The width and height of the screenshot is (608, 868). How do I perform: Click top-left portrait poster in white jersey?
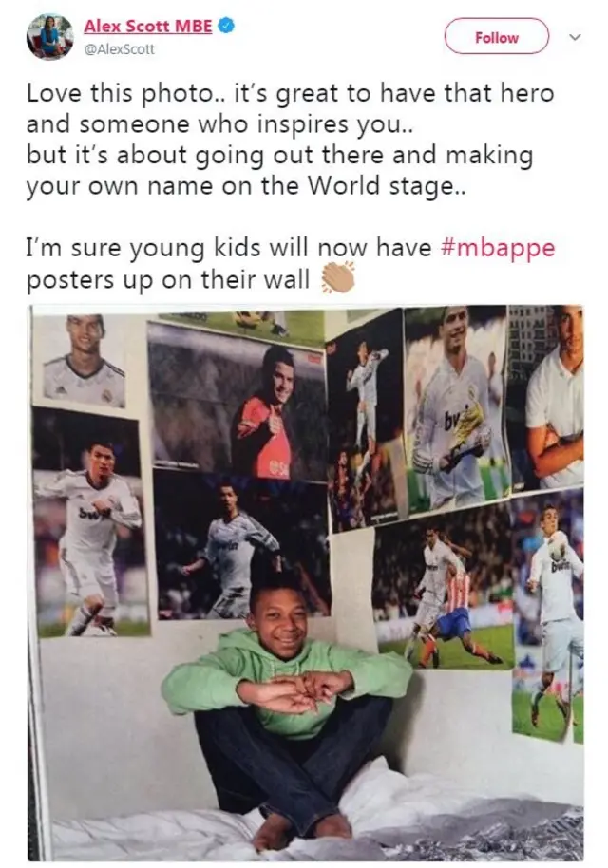click(x=81, y=360)
